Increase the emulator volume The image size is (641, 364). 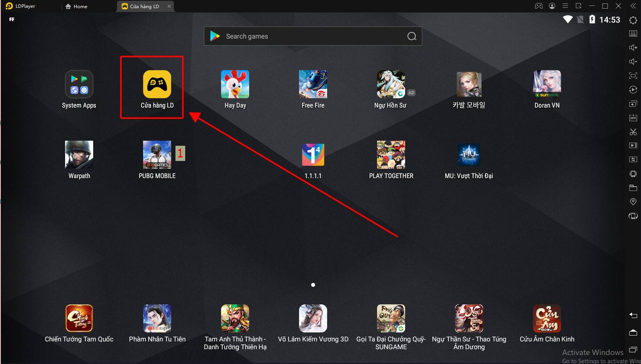[x=633, y=47]
